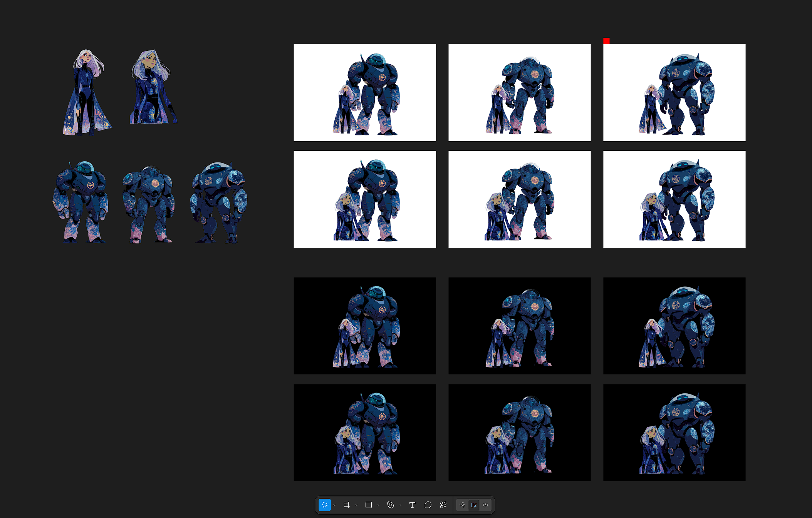Select the Frame tool in the toolbar
Viewport: 812px width, 518px height.
(347, 505)
